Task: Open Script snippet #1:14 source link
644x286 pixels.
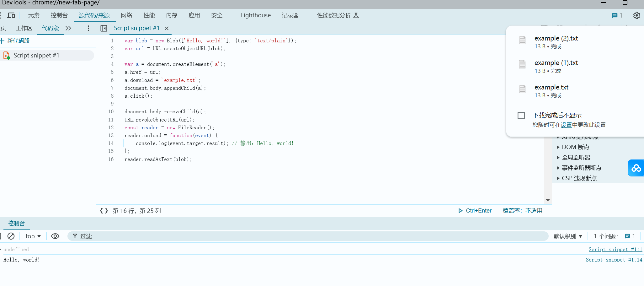Action: pos(614,260)
